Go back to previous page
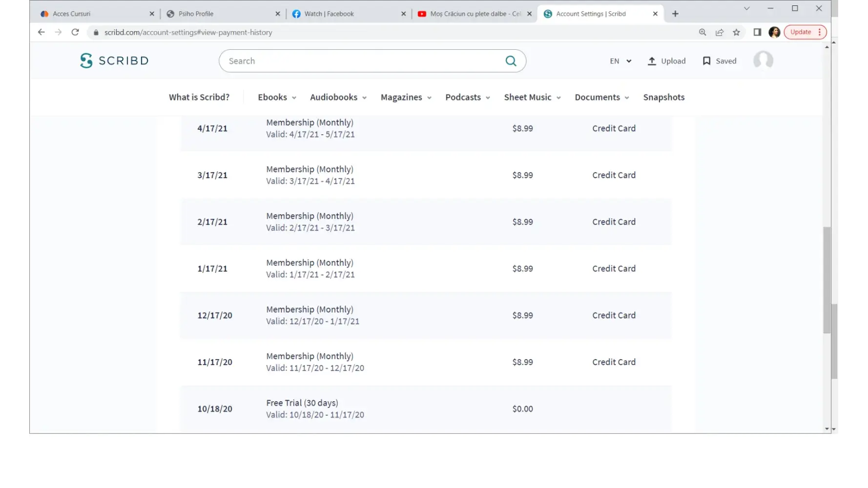This screenshot has height=488, width=868. [41, 32]
